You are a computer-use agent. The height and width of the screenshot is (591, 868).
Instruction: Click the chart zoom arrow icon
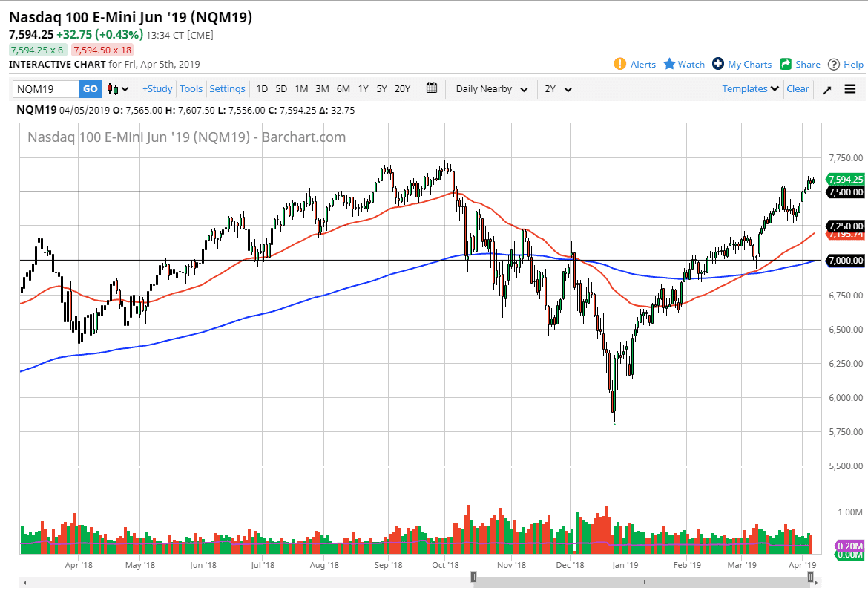(826, 88)
